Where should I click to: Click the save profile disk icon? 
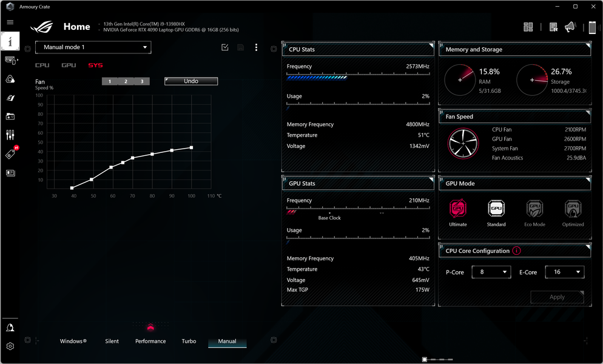(240, 47)
